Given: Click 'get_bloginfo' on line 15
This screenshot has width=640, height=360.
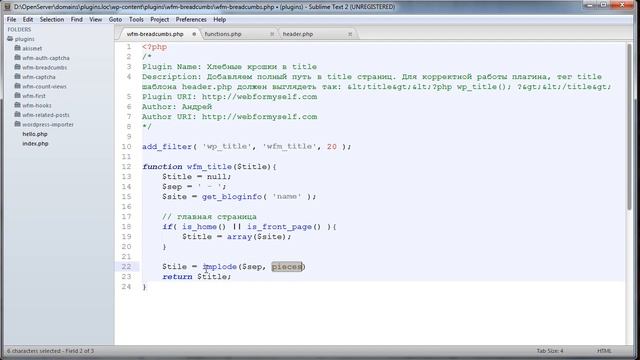Looking at the screenshot, I should pos(232,197).
